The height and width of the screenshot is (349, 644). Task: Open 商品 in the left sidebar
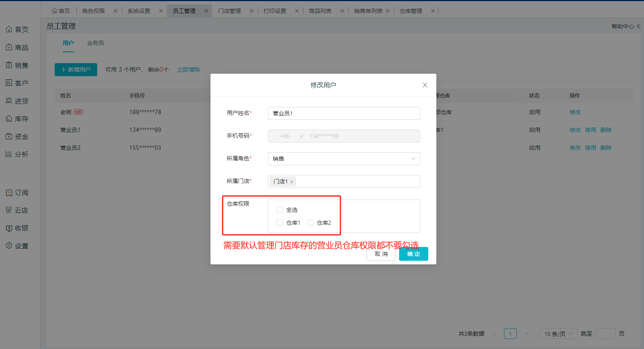click(17, 47)
